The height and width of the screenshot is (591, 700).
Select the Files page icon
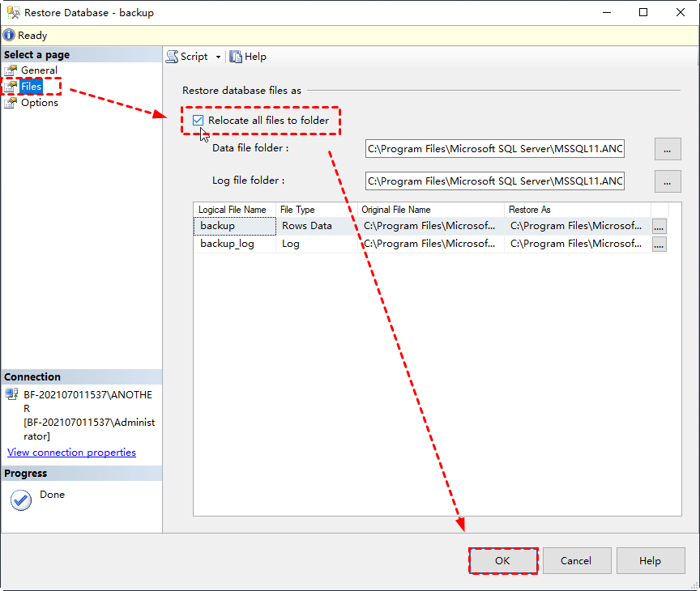point(12,86)
